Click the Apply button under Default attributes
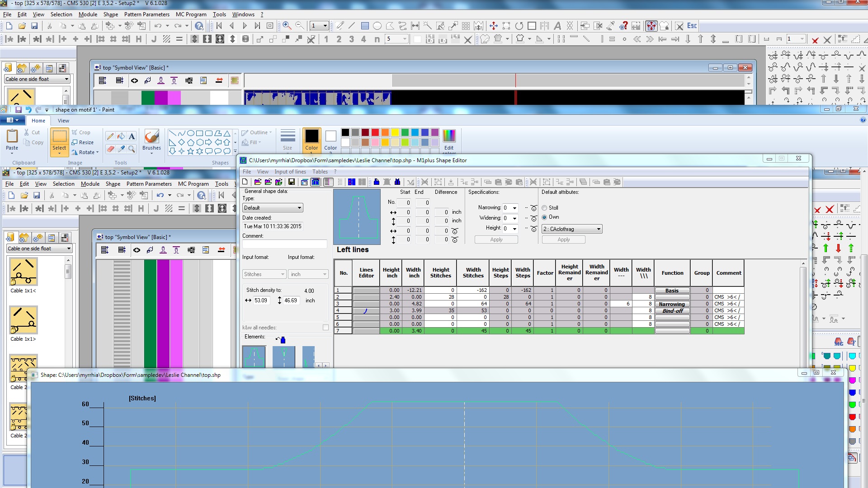The image size is (868, 488). point(563,239)
